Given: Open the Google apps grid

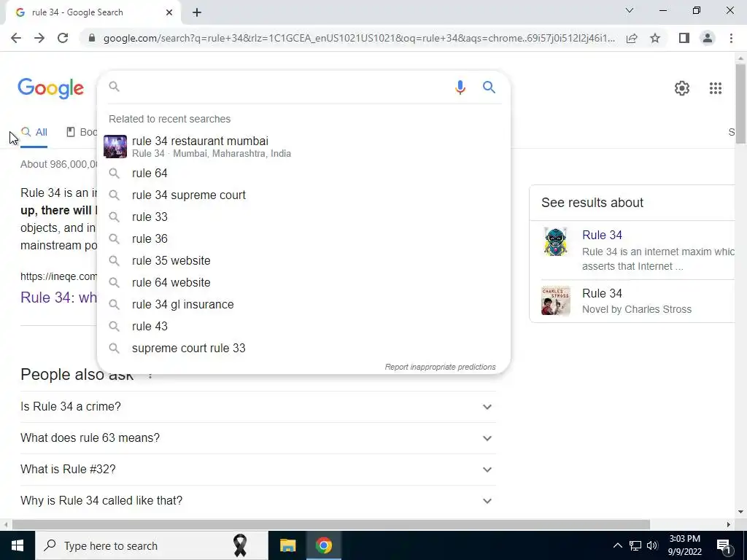Looking at the screenshot, I should tap(715, 88).
